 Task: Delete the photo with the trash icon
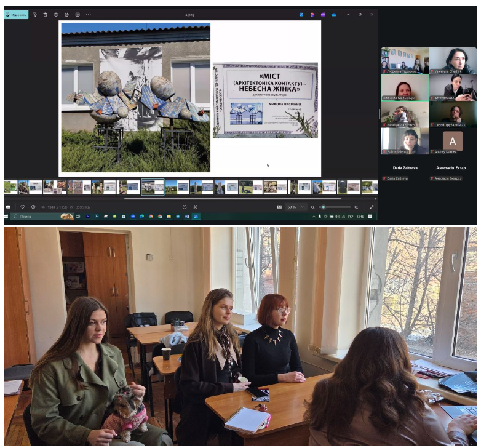pos(46,14)
